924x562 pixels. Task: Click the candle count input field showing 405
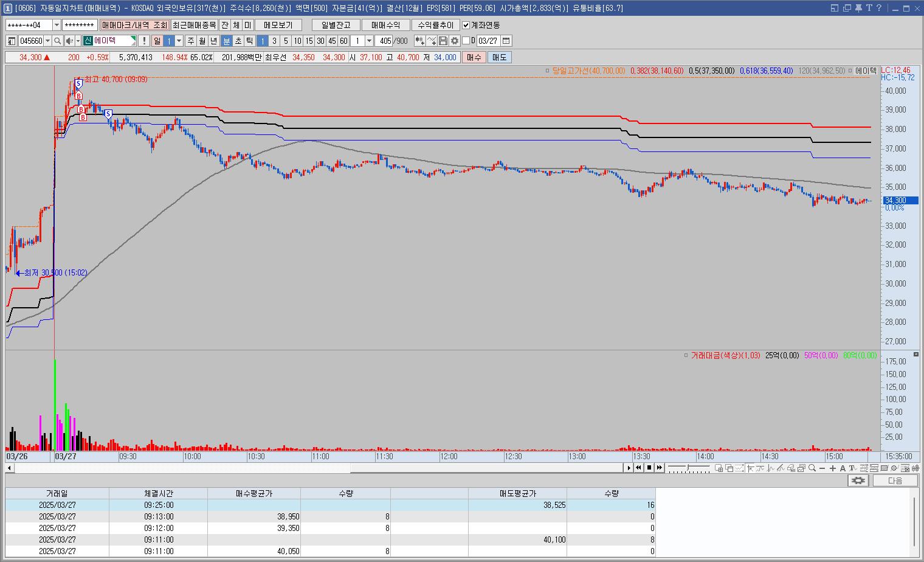(384, 41)
